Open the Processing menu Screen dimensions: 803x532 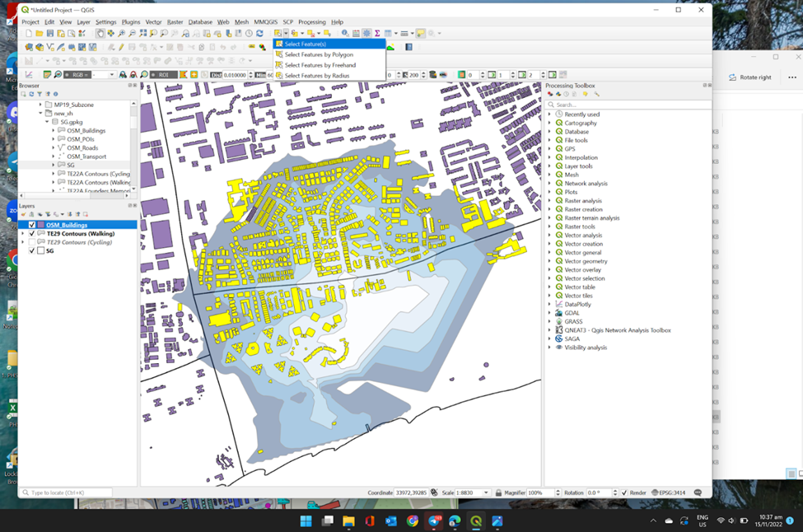311,22
